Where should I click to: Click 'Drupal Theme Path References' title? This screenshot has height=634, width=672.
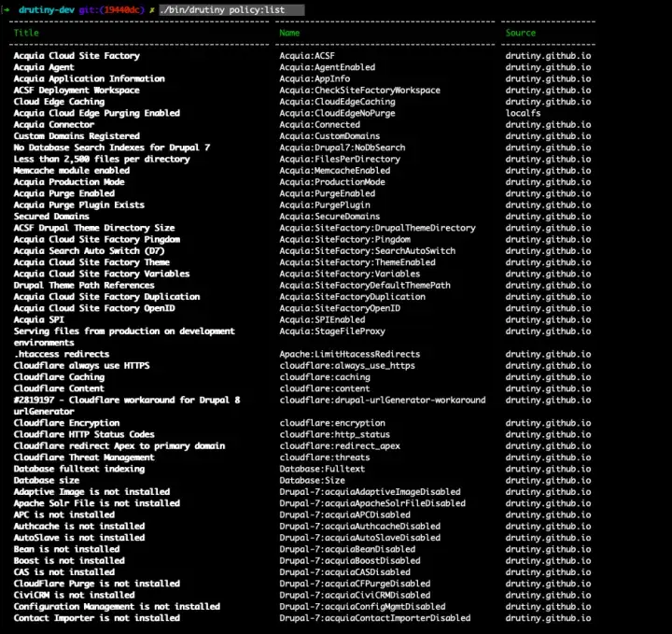[84, 286]
